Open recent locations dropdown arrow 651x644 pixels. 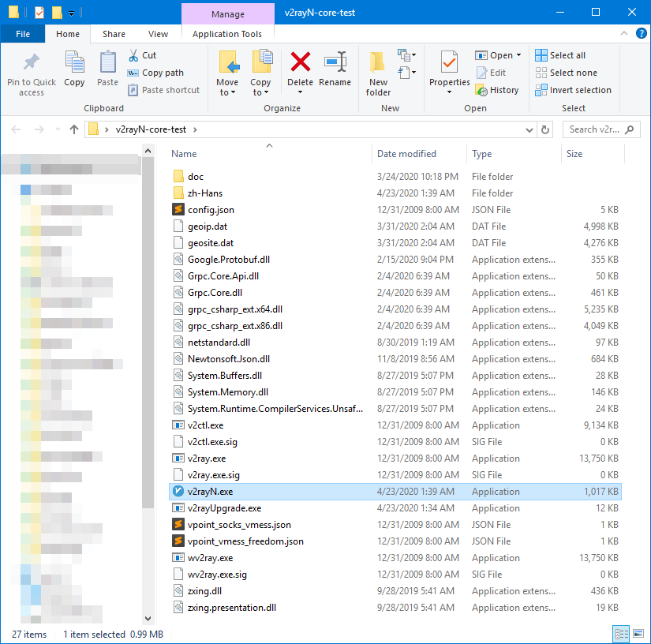(58, 130)
